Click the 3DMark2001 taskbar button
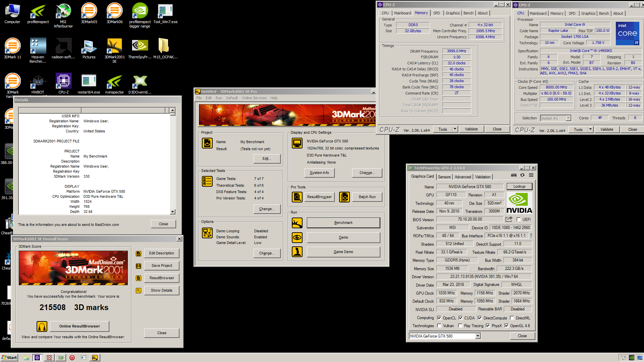Viewport: 644px width, 362px height. coord(95,358)
